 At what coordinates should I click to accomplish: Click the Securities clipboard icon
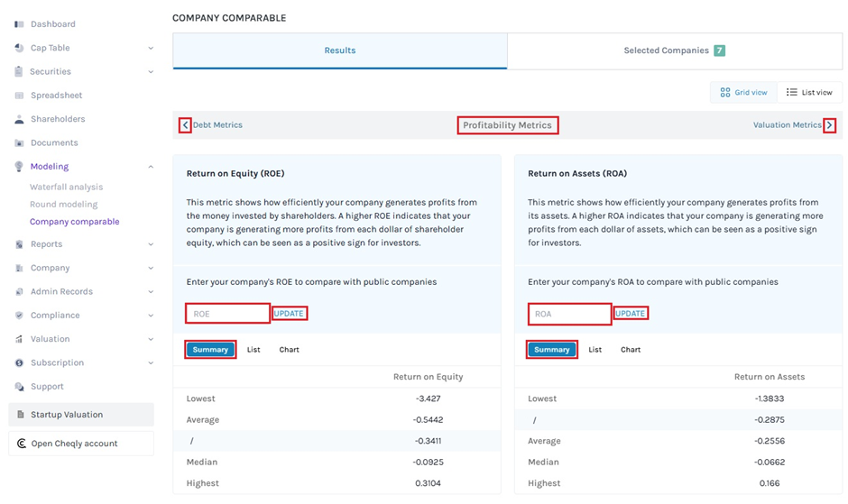click(19, 71)
